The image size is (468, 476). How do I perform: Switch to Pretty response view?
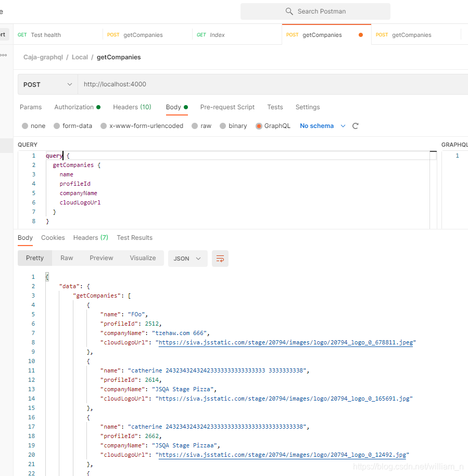(x=35, y=258)
